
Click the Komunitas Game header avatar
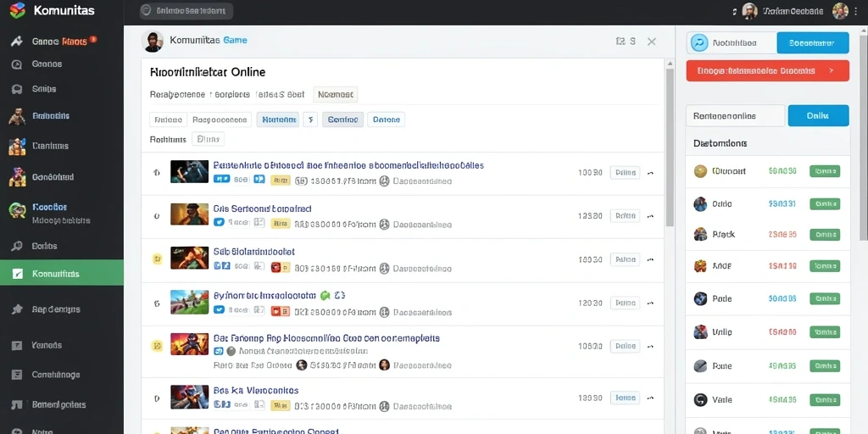pyautogui.click(x=153, y=41)
